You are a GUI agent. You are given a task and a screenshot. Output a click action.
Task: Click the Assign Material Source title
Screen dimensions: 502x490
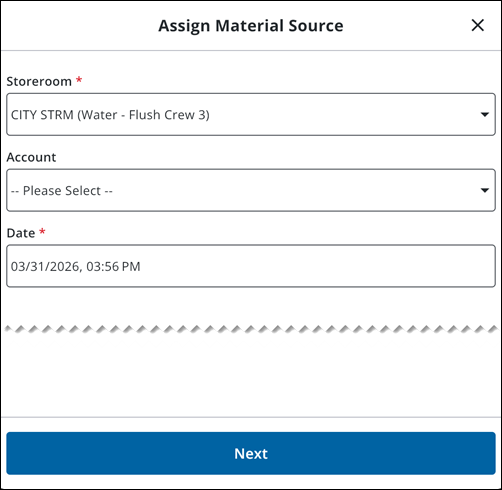(251, 26)
